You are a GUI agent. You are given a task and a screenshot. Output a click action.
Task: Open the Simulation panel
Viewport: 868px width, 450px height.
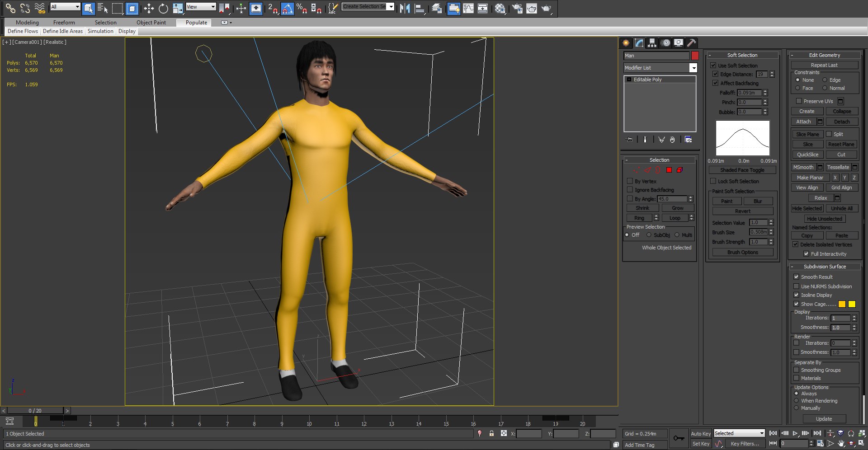(100, 31)
